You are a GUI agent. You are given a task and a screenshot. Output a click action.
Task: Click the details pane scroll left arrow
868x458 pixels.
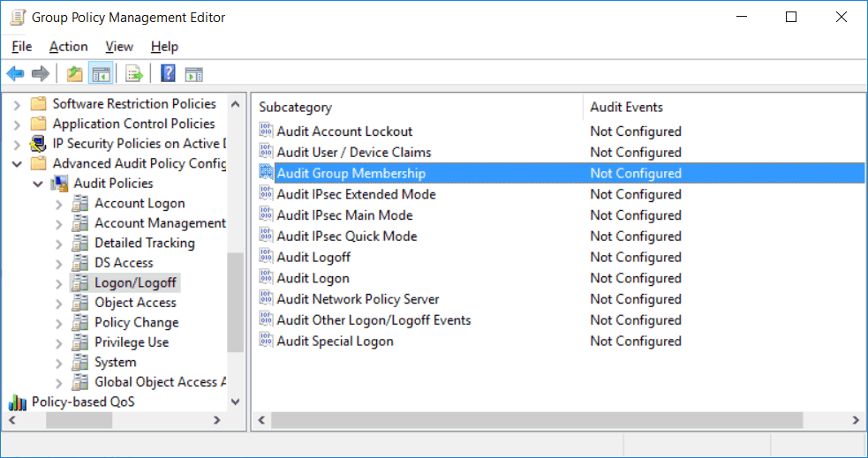(262, 420)
